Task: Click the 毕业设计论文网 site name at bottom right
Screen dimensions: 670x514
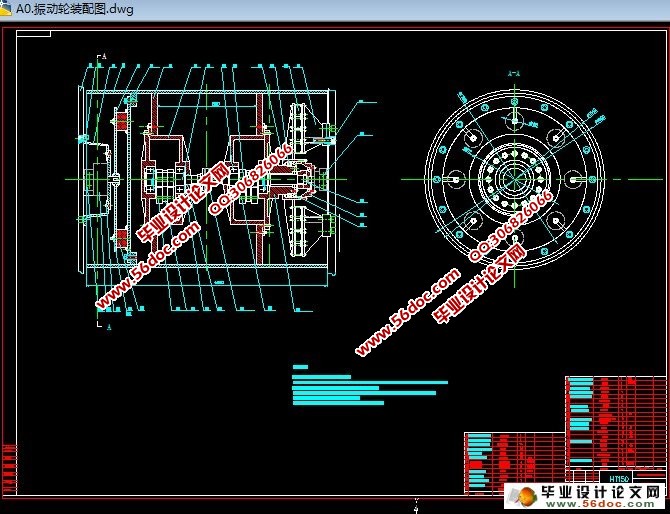Action: point(600,492)
